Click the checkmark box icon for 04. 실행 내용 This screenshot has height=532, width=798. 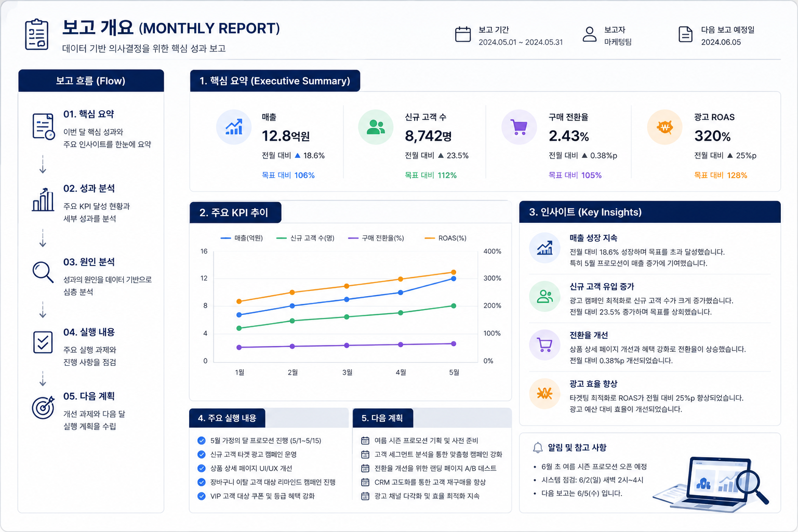coord(43,342)
